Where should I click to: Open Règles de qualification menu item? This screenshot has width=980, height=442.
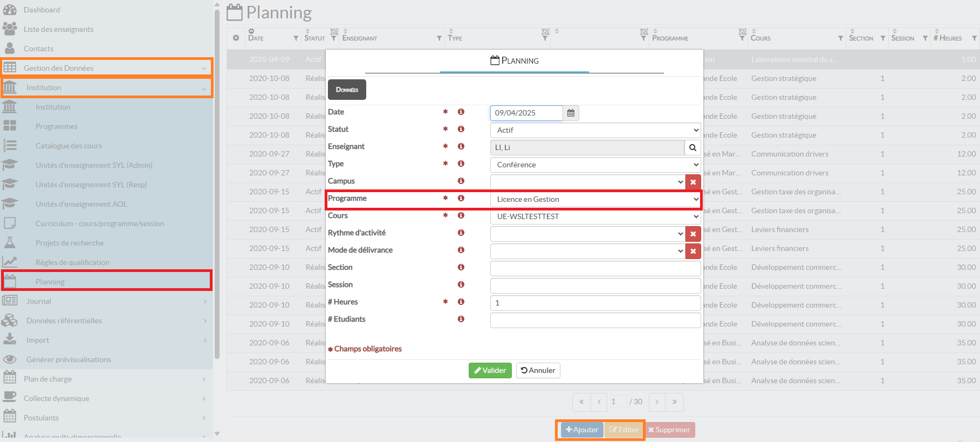coord(72,262)
